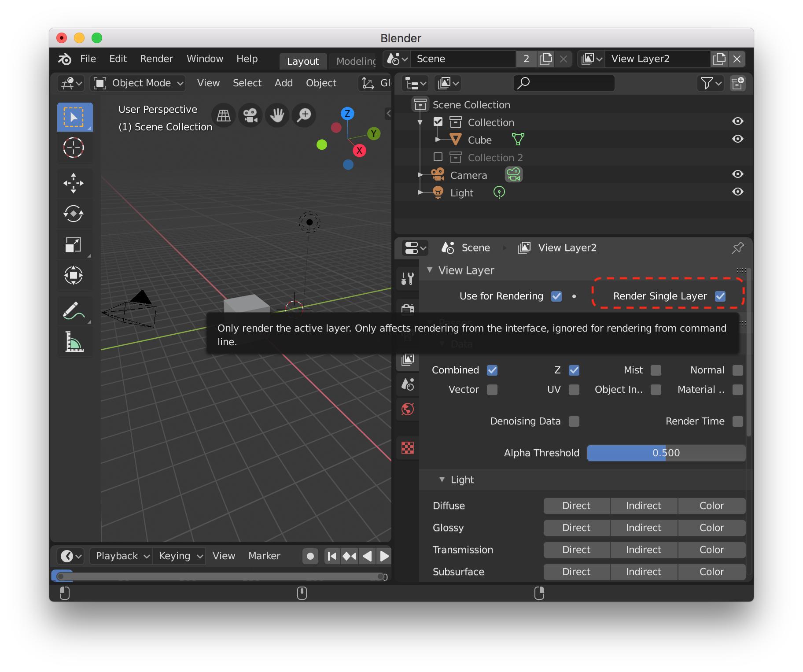Open the viewport Add menu
The width and height of the screenshot is (803, 672).
pyautogui.click(x=284, y=83)
